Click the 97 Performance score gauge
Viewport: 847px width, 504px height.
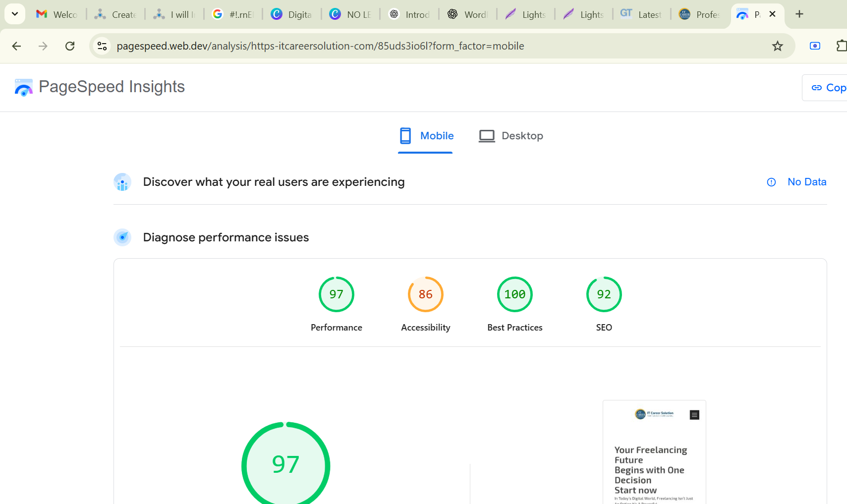[337, 294]
